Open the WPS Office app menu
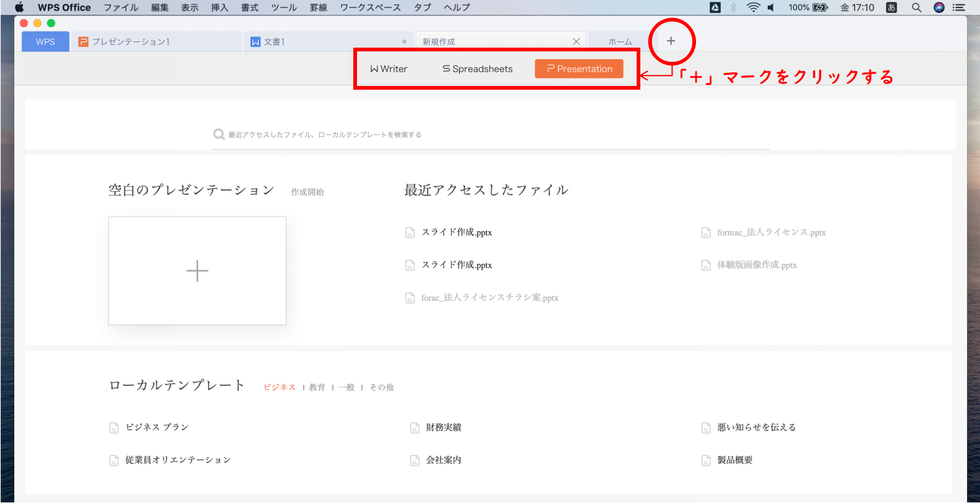980x503 pixels. point(64,7)
